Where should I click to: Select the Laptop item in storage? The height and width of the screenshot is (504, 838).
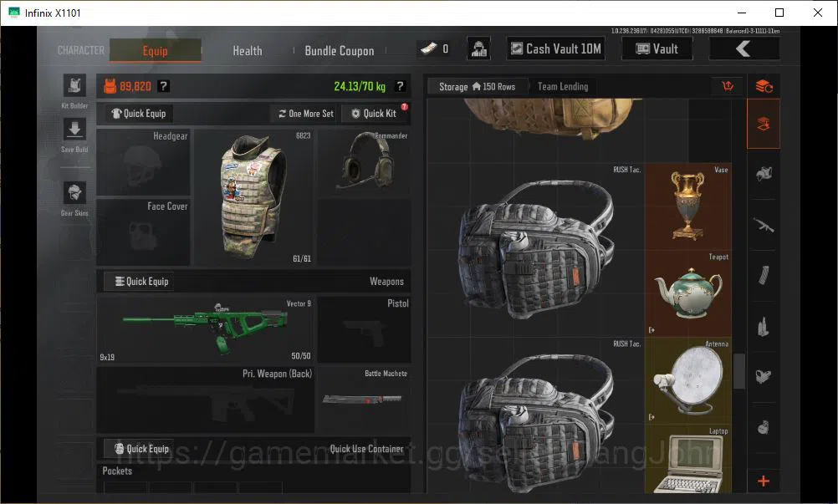coord(687,459)
